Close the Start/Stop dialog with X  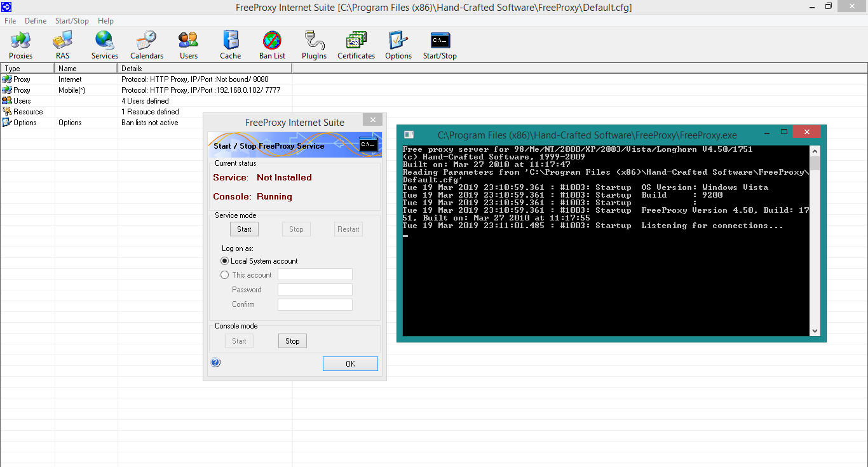point(373,119)
